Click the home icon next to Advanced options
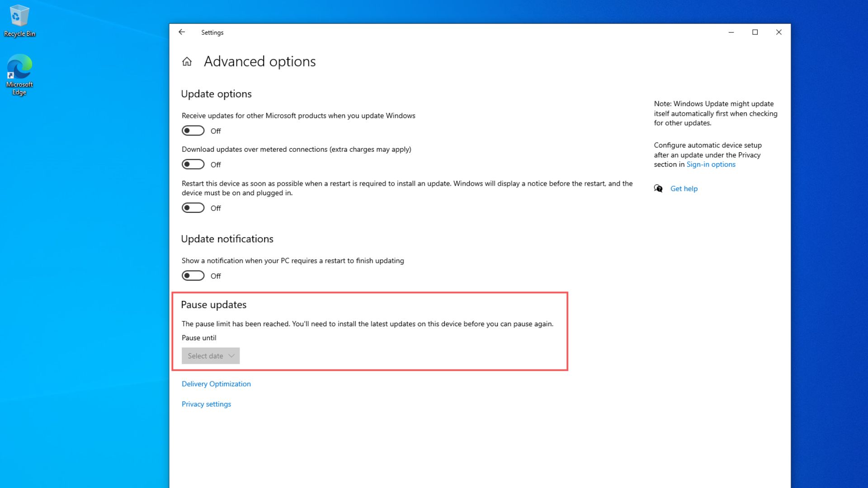The image size is (868, 488). click(188, 61)
